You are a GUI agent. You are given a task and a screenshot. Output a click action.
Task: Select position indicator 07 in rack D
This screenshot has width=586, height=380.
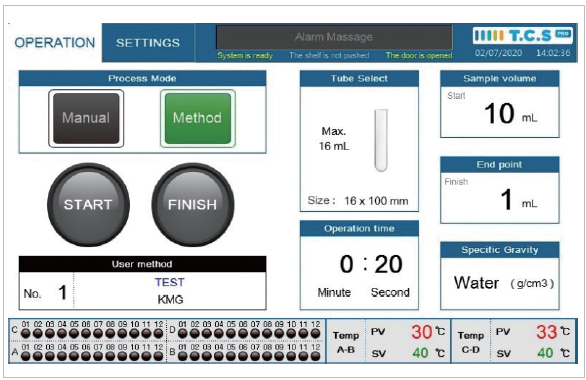pyautogui.click(x=255, y=333)
